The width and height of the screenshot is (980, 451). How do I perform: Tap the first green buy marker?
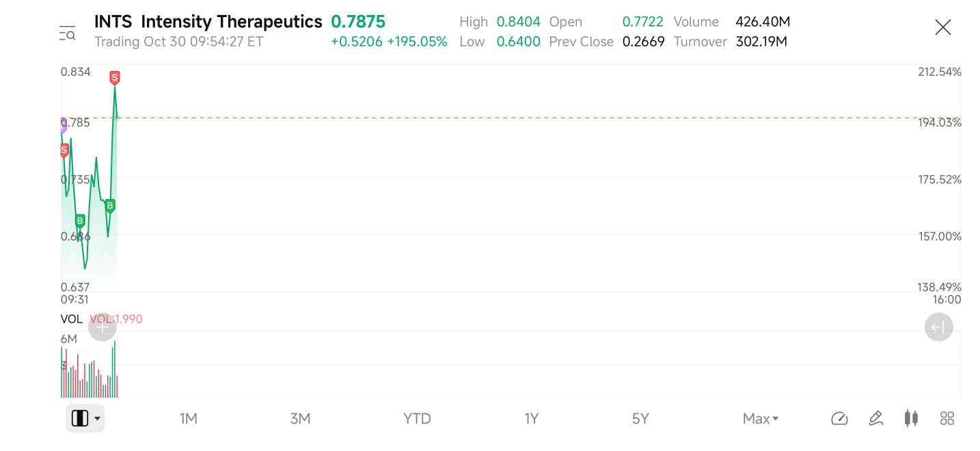coord(80,221)
